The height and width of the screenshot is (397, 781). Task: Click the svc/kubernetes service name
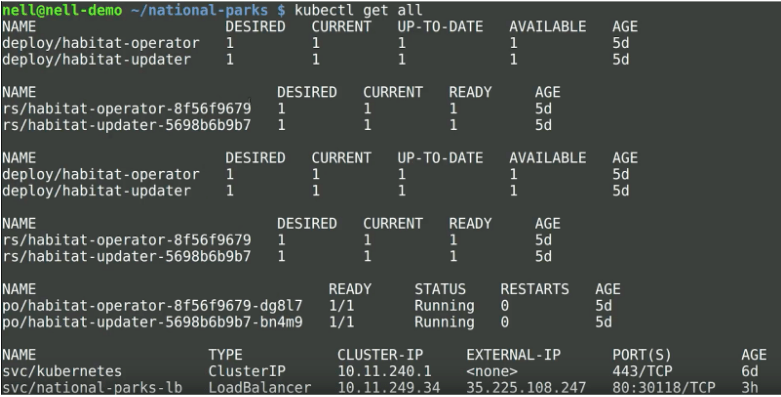62,372
